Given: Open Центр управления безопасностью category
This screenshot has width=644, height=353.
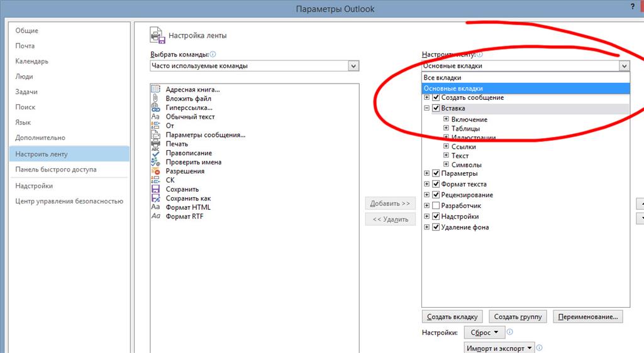Looking at the screenshot, I should point(69,201).
